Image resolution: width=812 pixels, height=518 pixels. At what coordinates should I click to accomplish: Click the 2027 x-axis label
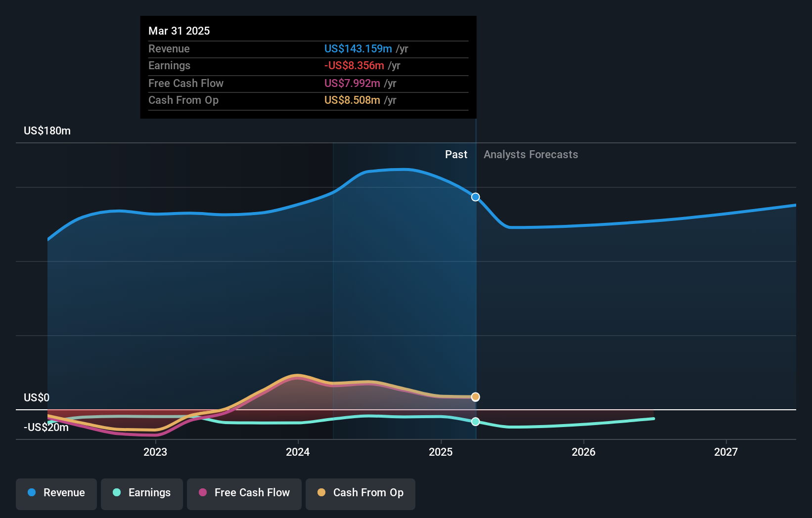pos(726,452)
